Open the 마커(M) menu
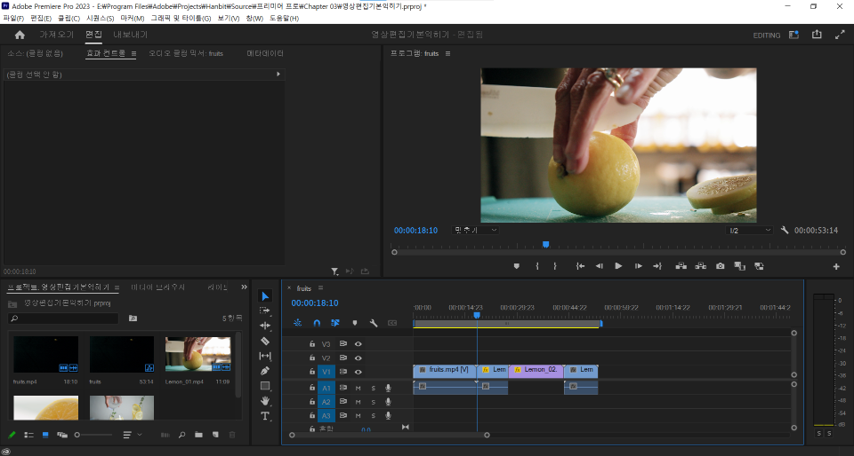Screen dimensions: 854x456 [132, 19]
